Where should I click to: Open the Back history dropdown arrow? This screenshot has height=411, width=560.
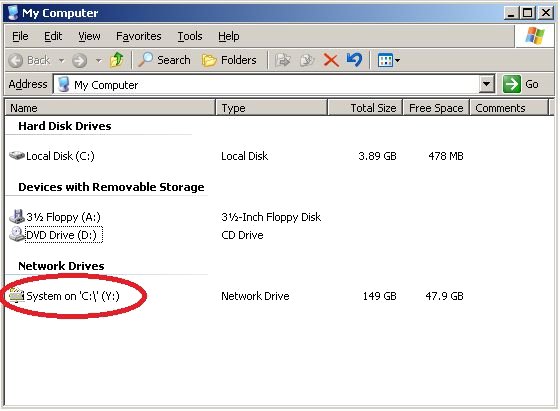pyautogui.click(x=62, y=60)
